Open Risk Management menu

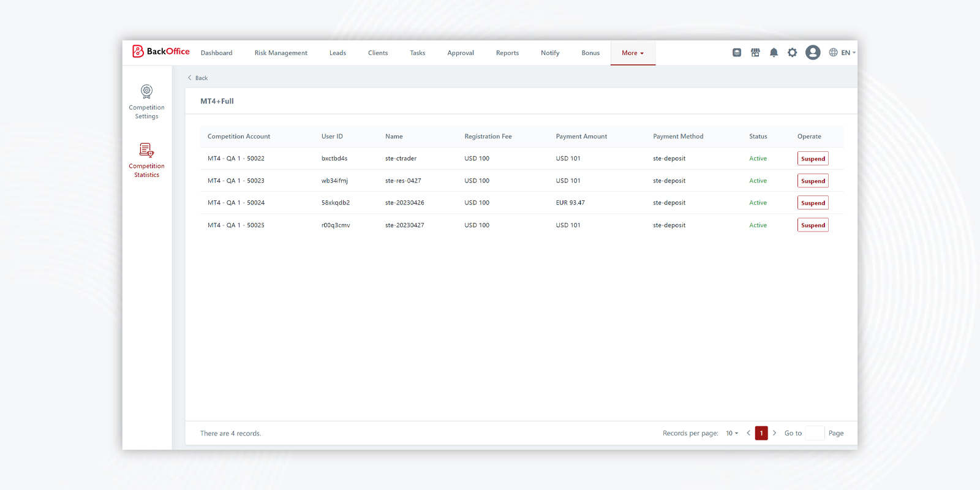pos(281,53)
